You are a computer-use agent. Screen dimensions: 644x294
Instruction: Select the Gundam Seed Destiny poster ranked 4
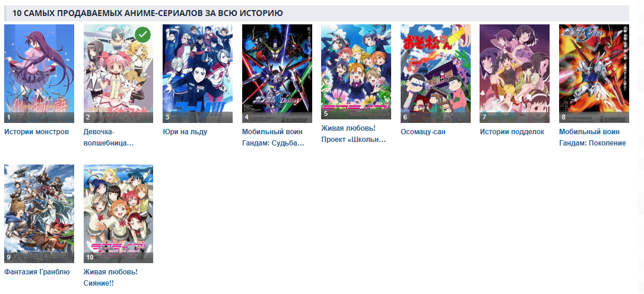pyautogui.click(x=277, y=74)
